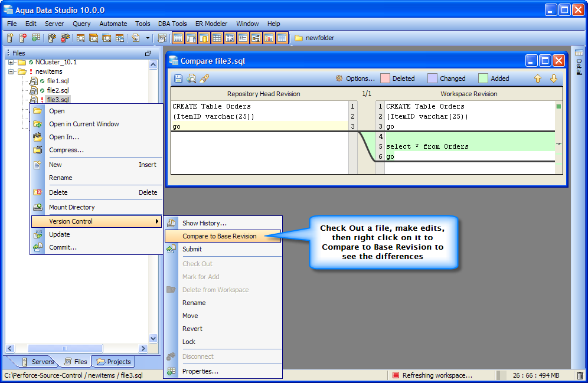The width and height of the screenshot is (588, 383).
Task: Collapse the newitems folder node
Action: [x=11, y=71]
